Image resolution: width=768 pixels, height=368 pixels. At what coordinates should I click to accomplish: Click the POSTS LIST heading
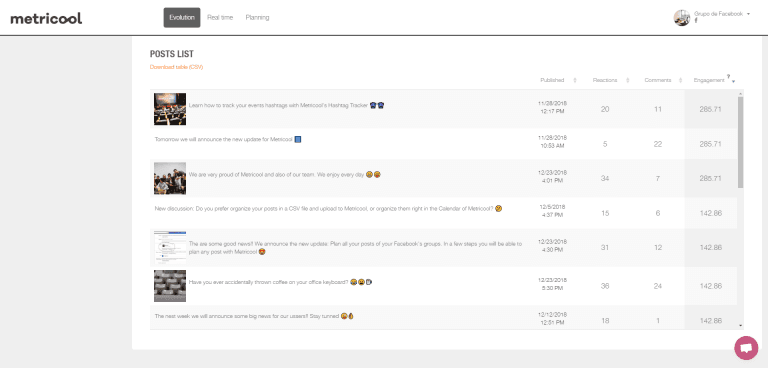171,54
